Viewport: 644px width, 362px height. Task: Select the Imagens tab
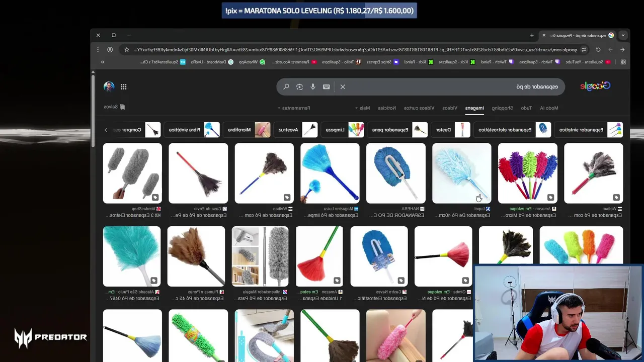[474, 108]
